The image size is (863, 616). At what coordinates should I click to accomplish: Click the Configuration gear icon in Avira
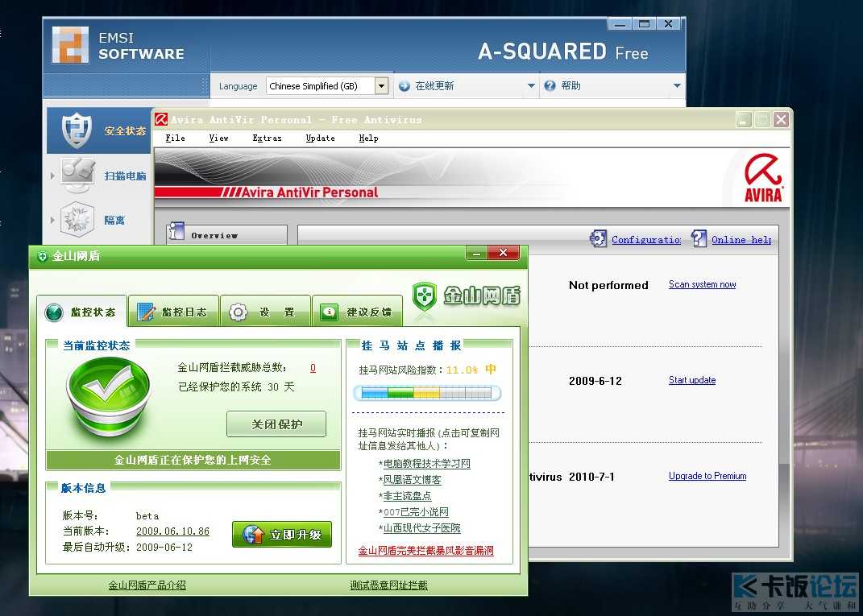598,238
